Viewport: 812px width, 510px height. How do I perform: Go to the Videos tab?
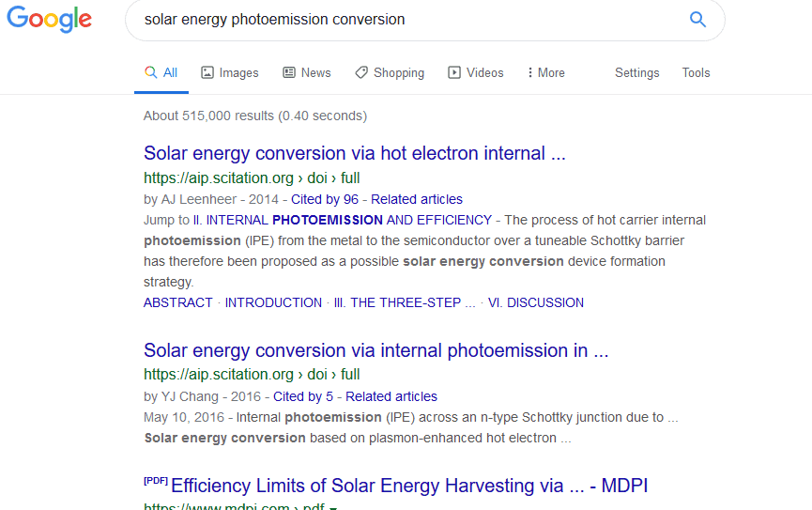[x=476, y=72]
